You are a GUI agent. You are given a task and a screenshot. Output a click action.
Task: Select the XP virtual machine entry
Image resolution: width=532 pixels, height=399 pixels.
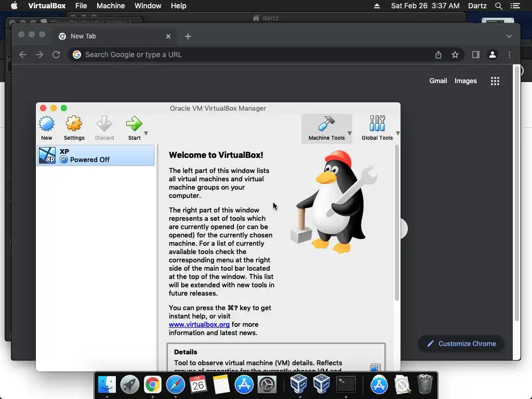(96, 155)
